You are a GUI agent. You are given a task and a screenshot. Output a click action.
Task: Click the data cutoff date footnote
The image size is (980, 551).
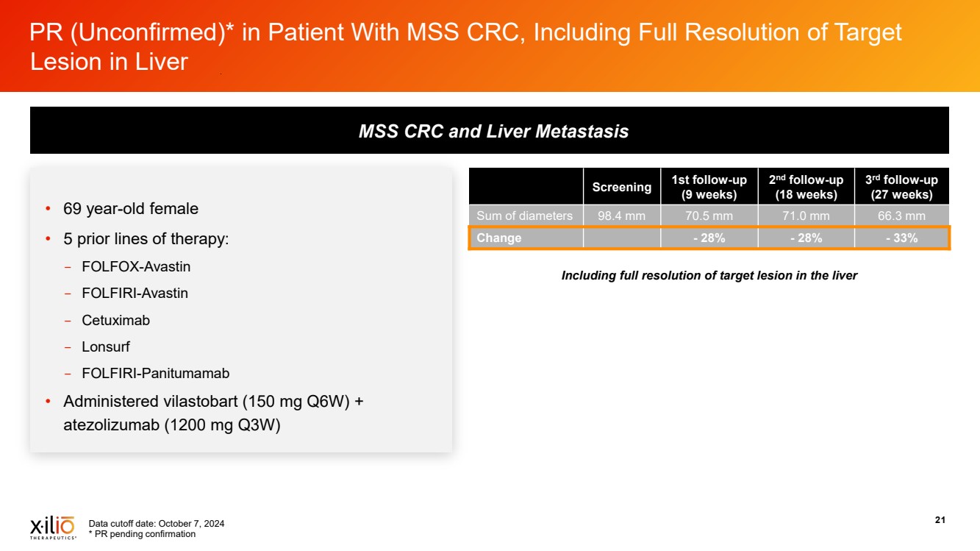156,524
